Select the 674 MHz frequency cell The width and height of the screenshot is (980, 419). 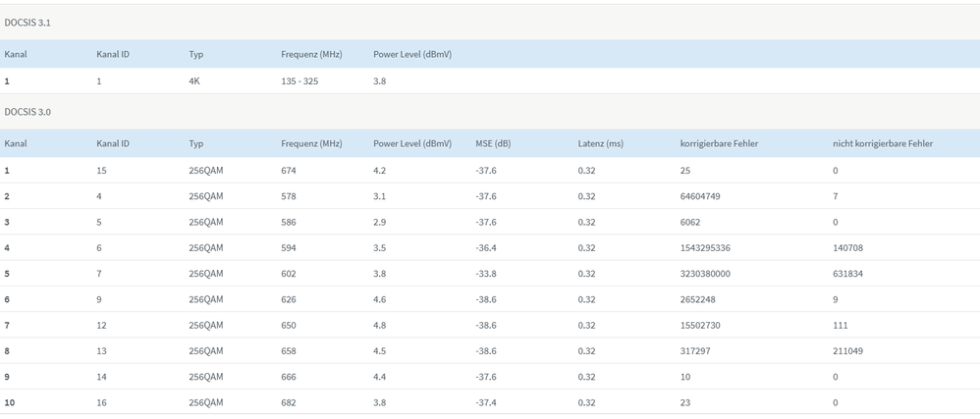tap(289, 171)
